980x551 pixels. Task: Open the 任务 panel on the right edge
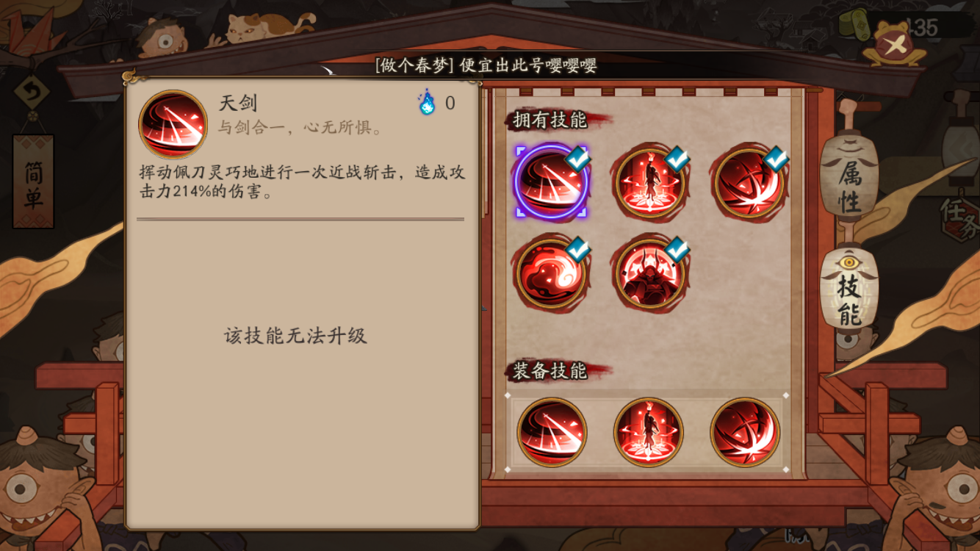pyautogui.click(x=962, y=218)
